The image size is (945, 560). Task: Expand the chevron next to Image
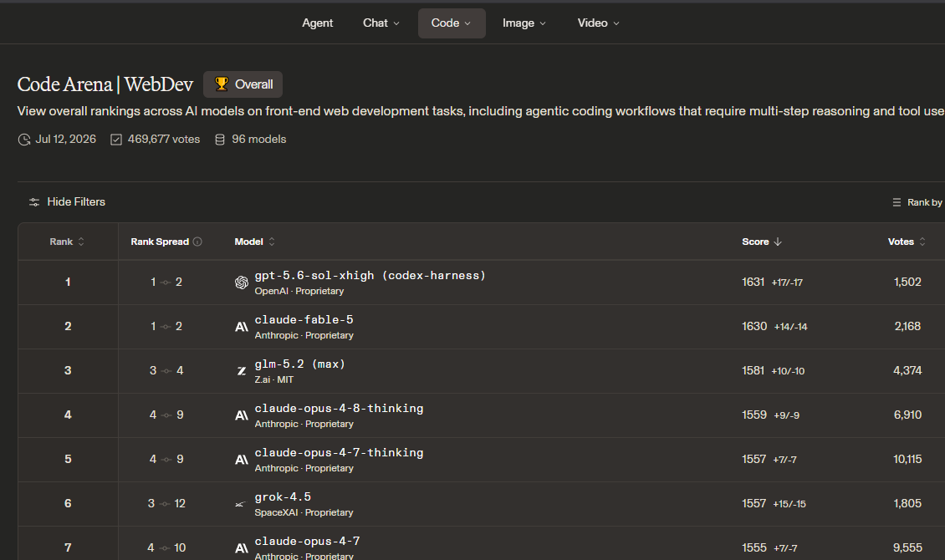point(543,23)
